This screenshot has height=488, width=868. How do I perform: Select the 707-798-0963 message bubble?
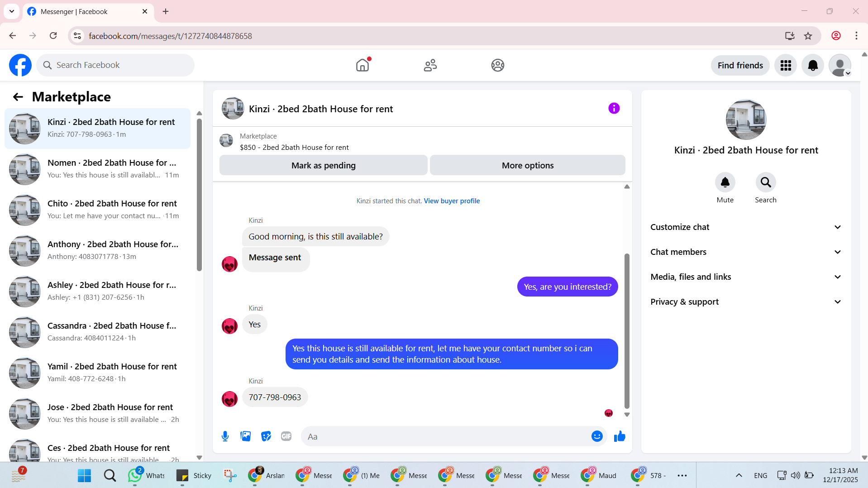pyautogui.click(x=275, y=397)
